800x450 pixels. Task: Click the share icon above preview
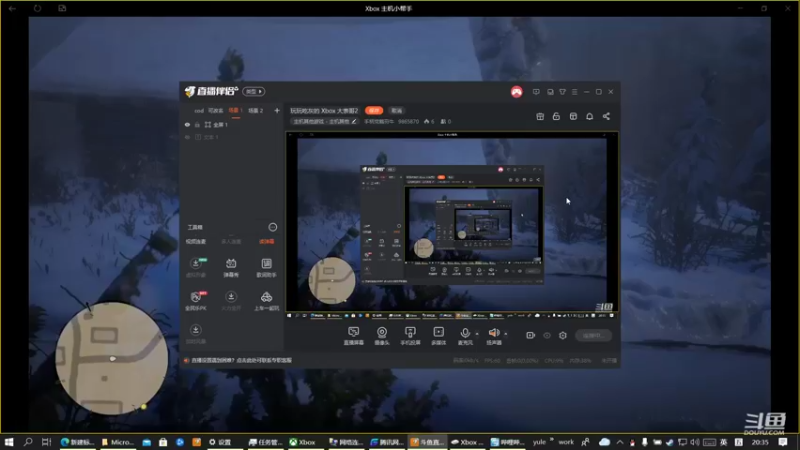tap(606, 116)
